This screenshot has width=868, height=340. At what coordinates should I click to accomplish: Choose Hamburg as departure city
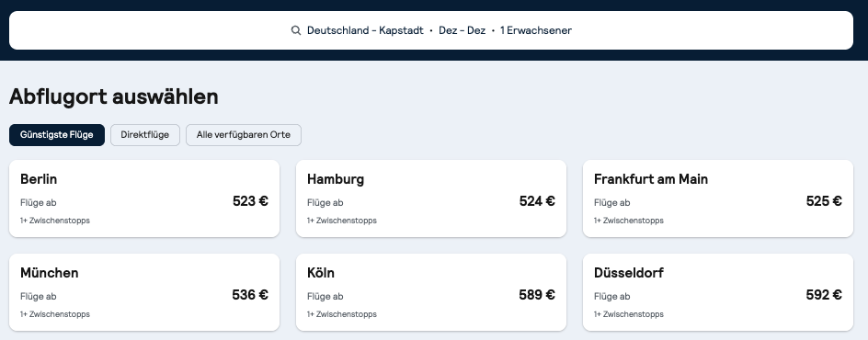(431, 198)
